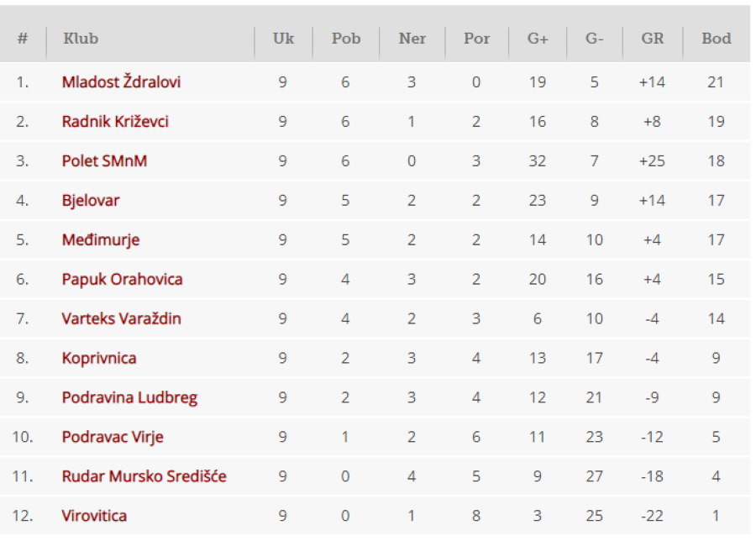Screen dimensions: 756x541
Task: Sort by the Klub column header
Action: tap(81, 39)
